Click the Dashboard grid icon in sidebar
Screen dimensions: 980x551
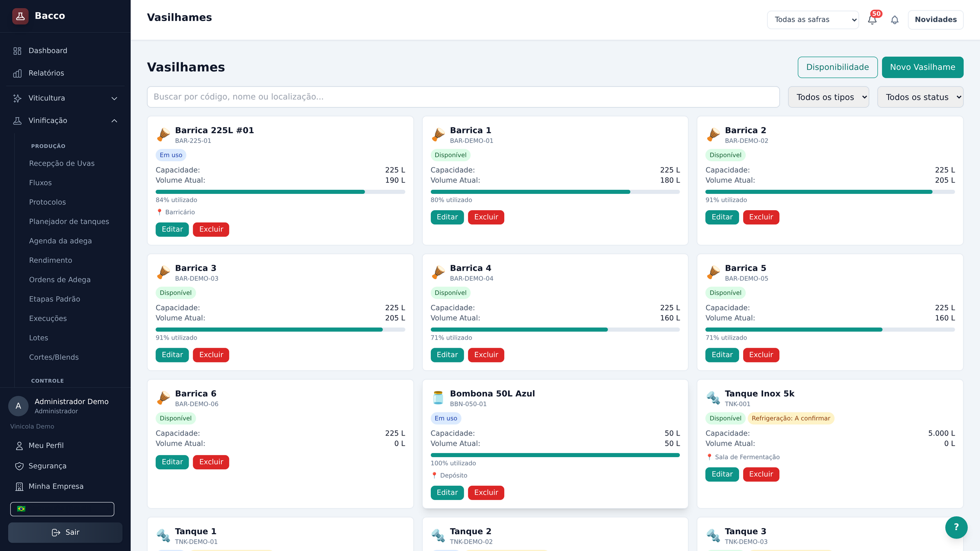17,51
